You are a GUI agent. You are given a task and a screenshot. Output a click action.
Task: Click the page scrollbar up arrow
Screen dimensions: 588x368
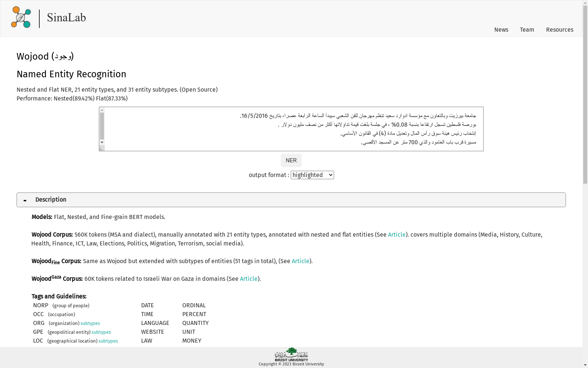585,3
